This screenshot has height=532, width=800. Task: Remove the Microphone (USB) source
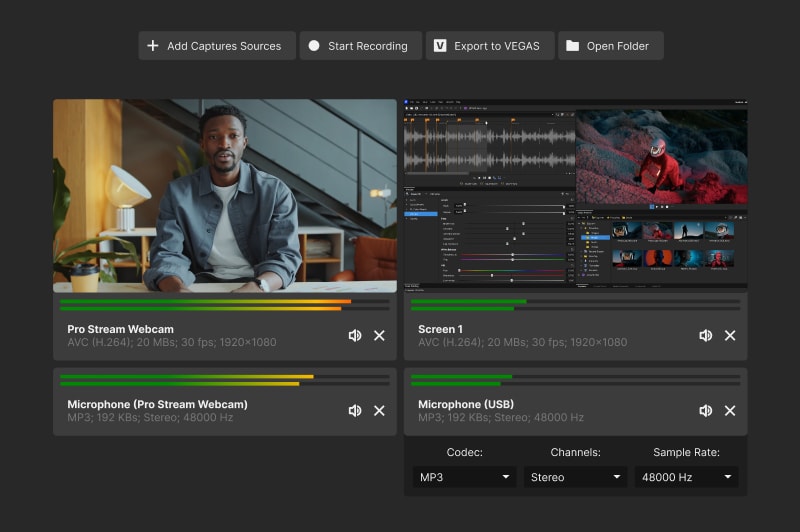(730, 411)
